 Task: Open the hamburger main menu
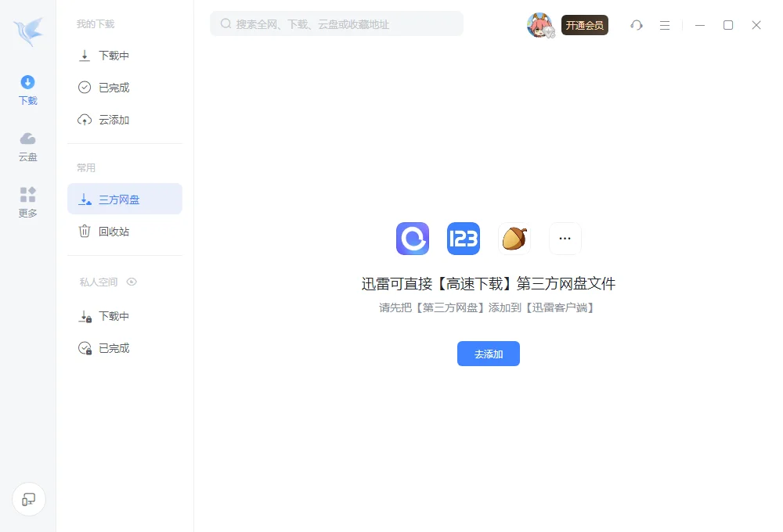click(665, 25)
